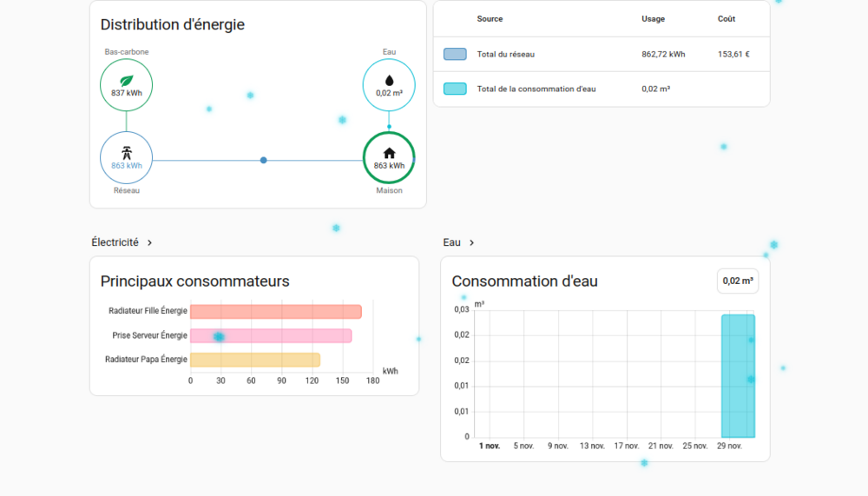This screenshot has width=868, height=496.
Task: Click the Électricité heading link
Action: click(x=115, y=242)
